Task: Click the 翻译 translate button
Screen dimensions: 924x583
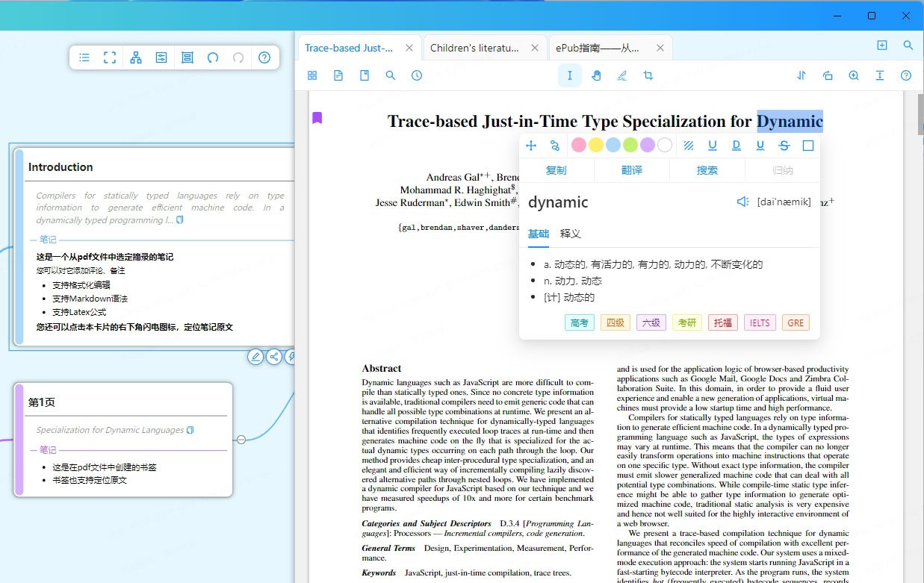Action: (632, 170)
